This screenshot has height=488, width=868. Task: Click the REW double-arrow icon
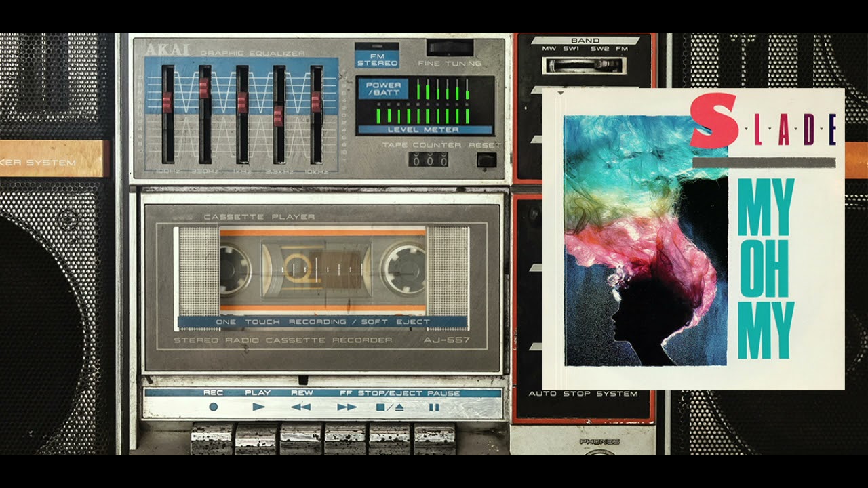coord(301,407)
